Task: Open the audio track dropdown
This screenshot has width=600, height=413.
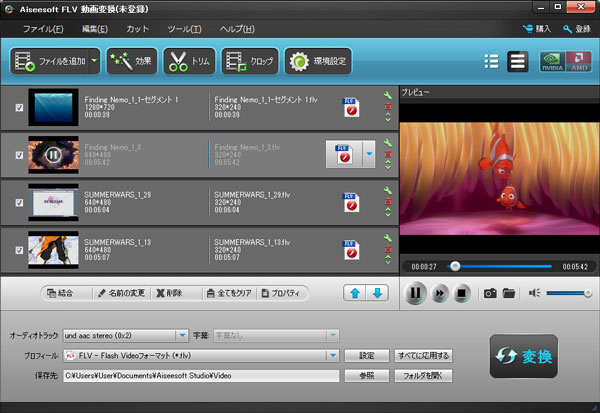Action: click(x=182, y=336)
